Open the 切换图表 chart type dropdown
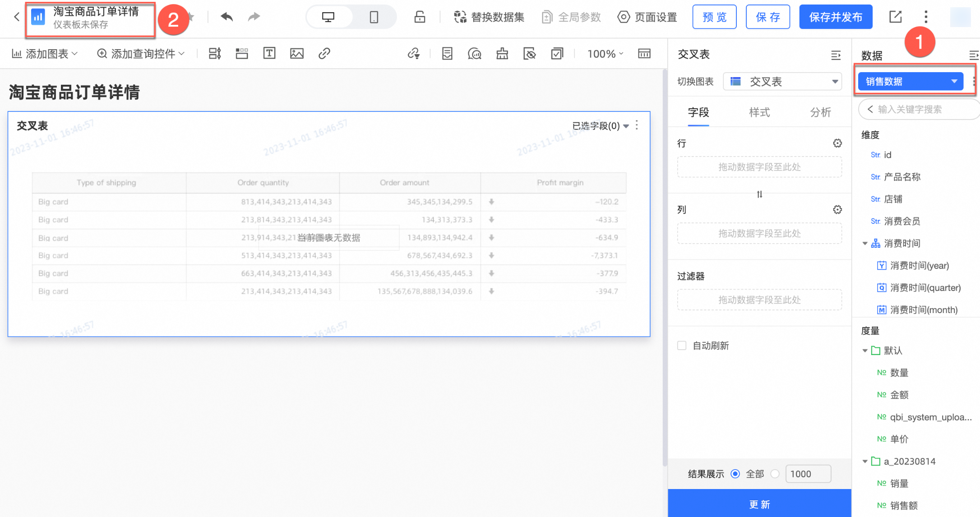The height and width of the screenshot is (517, 980). [x=782, y=82]
